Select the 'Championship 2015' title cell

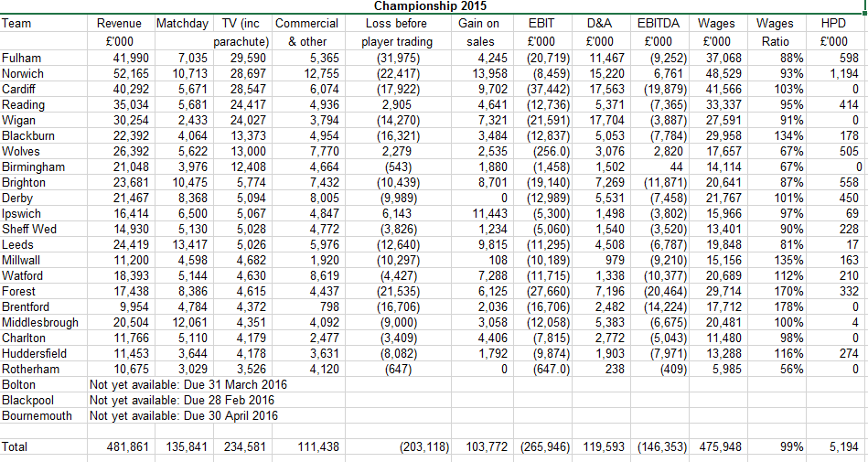click(x=430, y=6)
